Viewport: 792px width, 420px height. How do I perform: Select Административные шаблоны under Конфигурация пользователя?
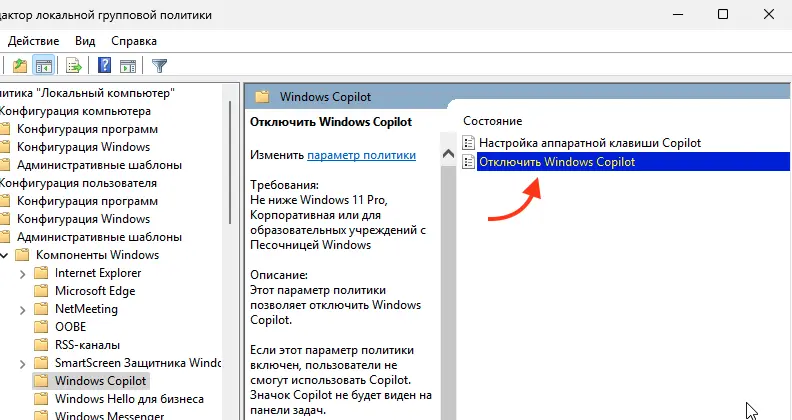tap(100, 237)
